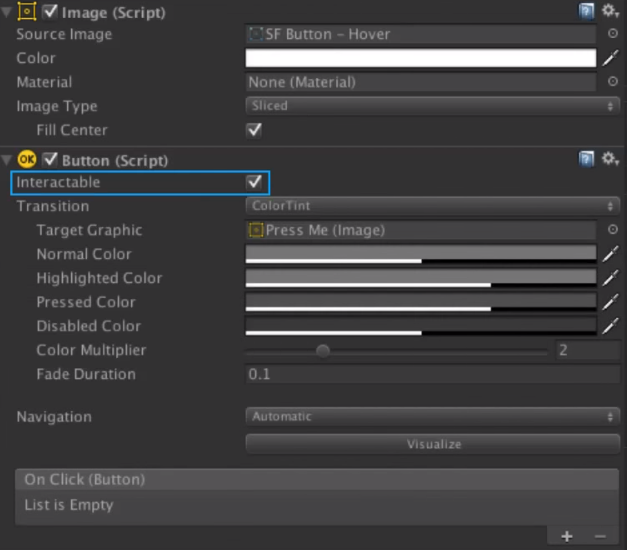Click the Image (Script) component icon
The width and height of the screenshot is (627, 550).
[x=27, y=11]
